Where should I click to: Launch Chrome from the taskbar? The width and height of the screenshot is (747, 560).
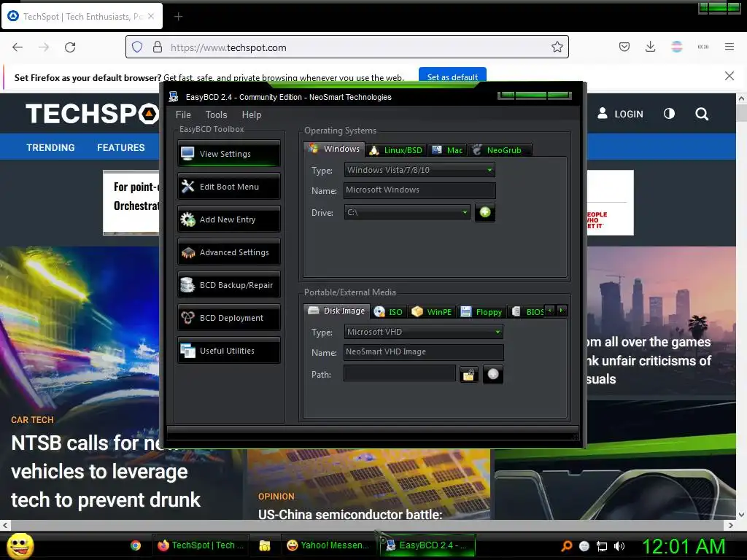tap(136, 545)
